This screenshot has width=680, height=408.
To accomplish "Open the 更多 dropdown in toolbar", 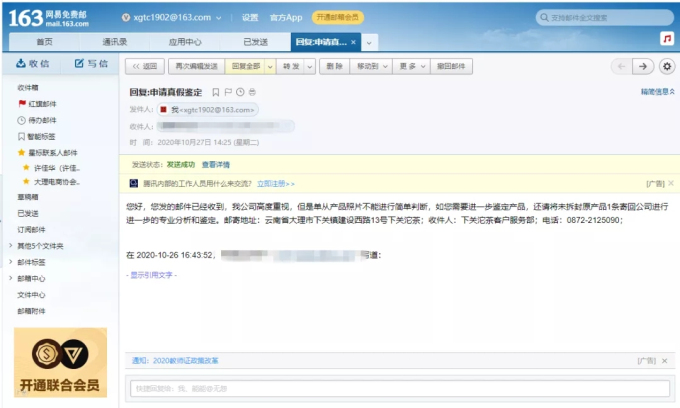I will (407, 66).
